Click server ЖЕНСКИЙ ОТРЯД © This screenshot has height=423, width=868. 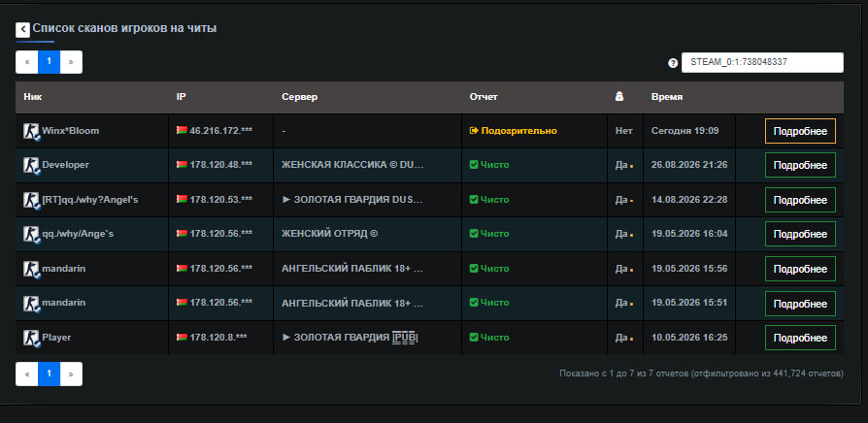(329, 234)
